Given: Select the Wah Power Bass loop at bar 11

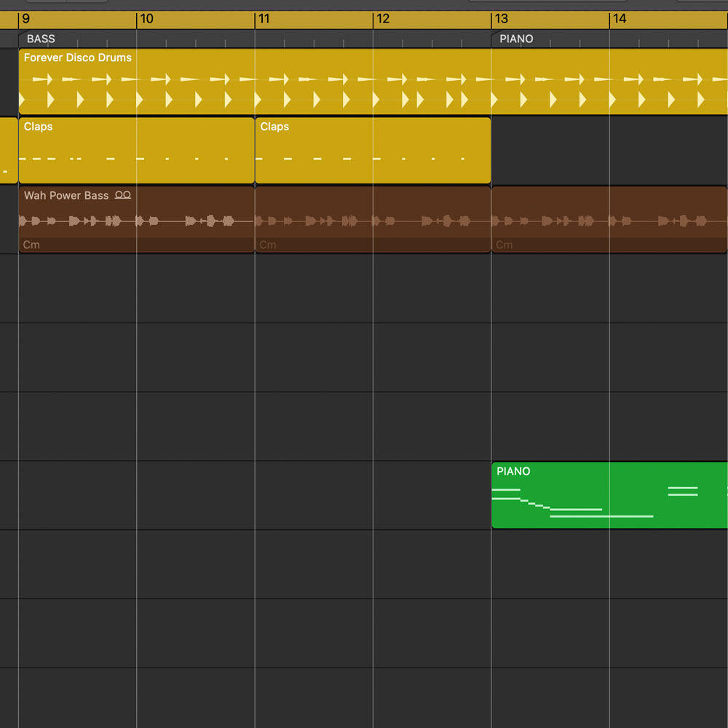Looking at the screenshot, I should (373, 220).
